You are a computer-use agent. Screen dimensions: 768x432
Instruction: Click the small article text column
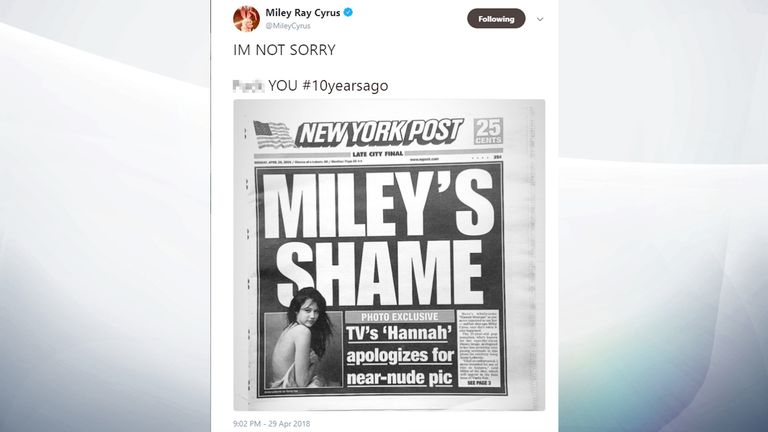coord(479,345)
